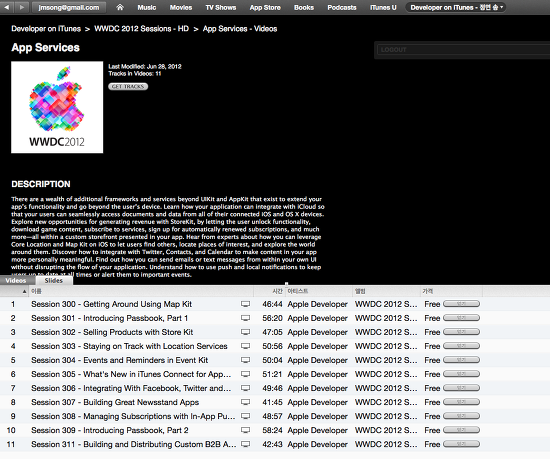The width and height of the screenshot is (550, 459).
Task: Sort by the album column header
Action: click(x=387, y=291)
